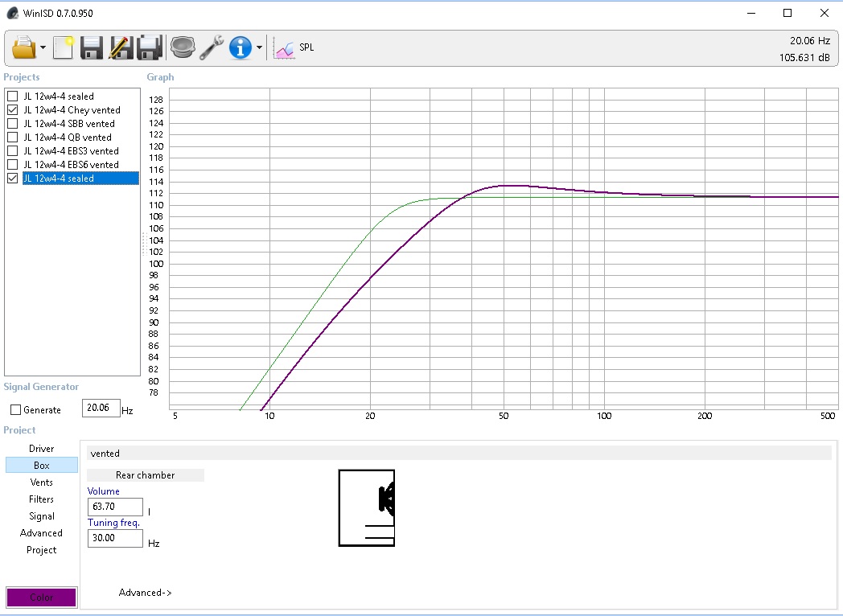Switch to the Box tab
This screenshot has width=843, height=616.
[41, 466]
